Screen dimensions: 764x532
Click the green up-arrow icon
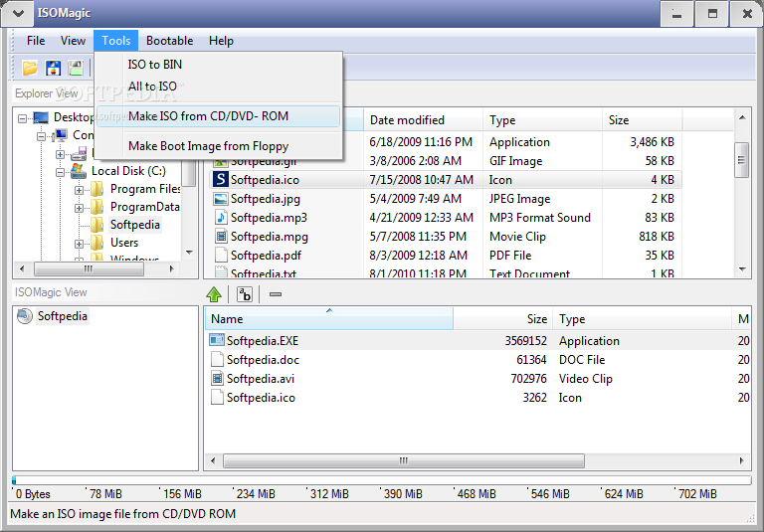point(214,294)
